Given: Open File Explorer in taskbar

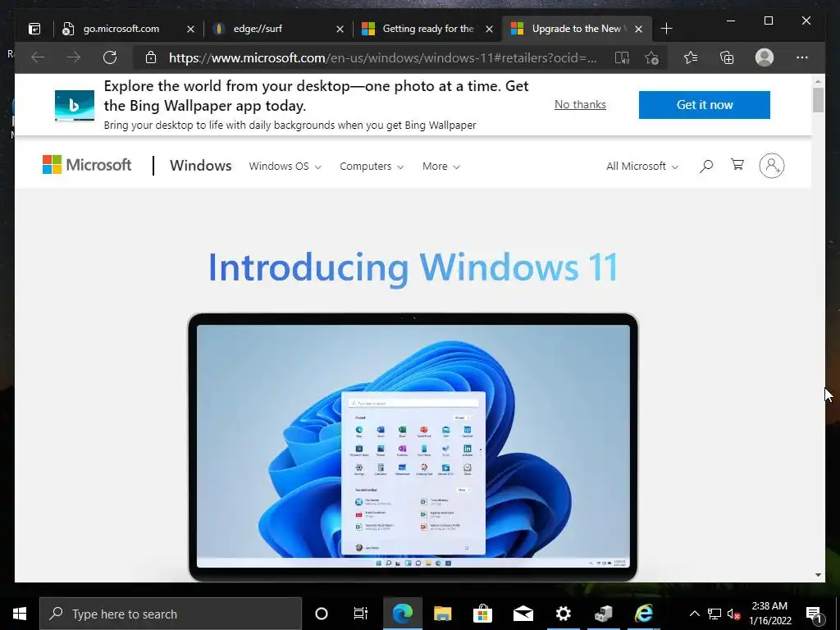Looking at the screenshot, I should [442, 614].
